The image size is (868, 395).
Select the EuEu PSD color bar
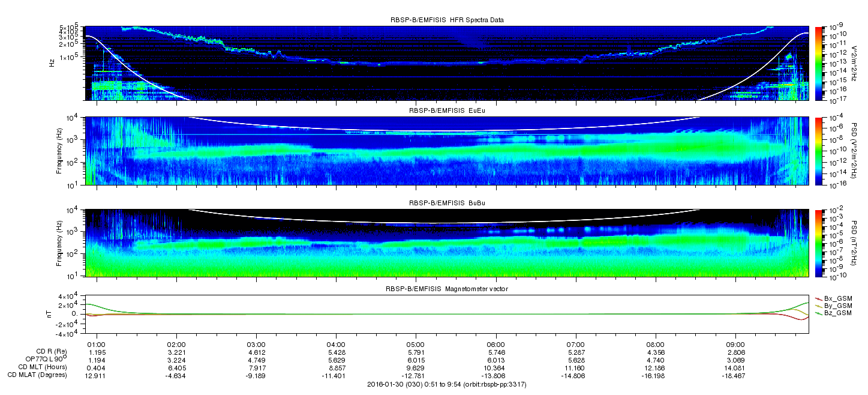pos(818,151)
